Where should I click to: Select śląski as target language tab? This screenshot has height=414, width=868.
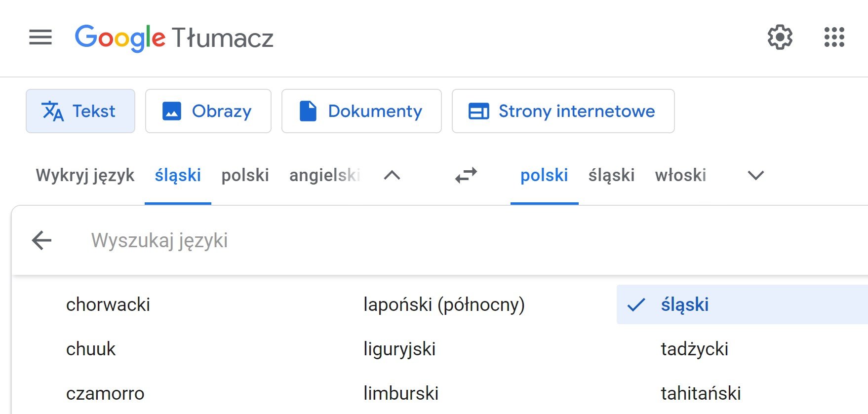(x=611, y=175)
